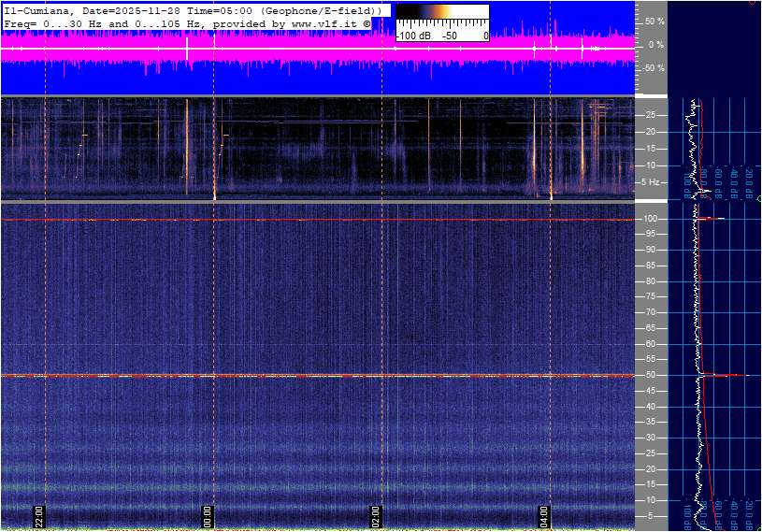Click the 50 Hz tick on the lower axis
762x532 pixels.
pos(651,375)
